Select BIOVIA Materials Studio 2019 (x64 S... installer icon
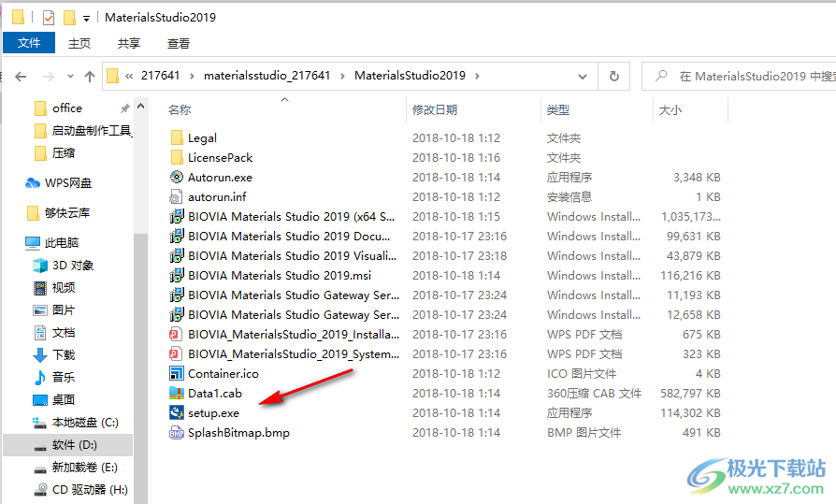 [177, 217]
